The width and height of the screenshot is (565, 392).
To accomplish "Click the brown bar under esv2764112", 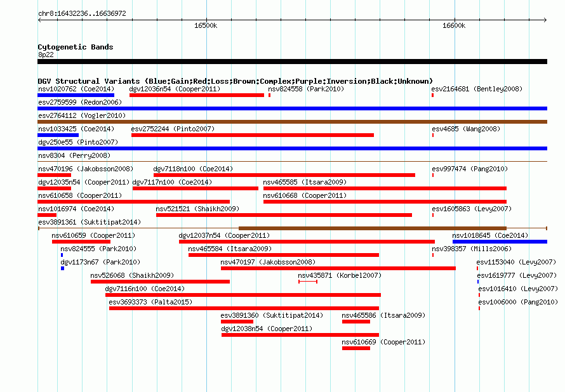I will [x=292, y=122].
